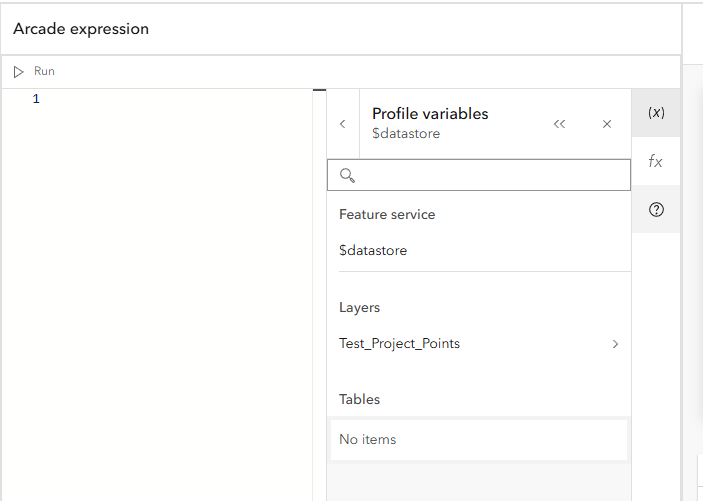703x501 pixels.
Task: Click the Run play triangle icon
Action: (19, 72)
